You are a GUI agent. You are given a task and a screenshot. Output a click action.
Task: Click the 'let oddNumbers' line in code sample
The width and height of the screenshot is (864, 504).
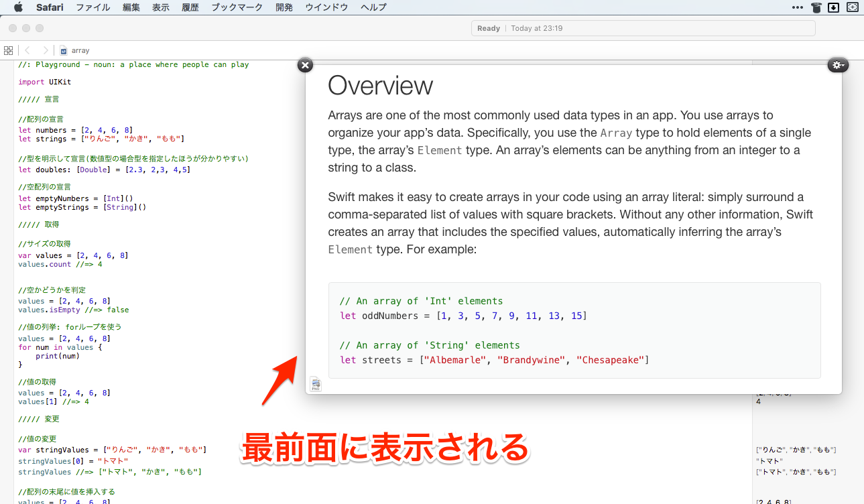463,316
